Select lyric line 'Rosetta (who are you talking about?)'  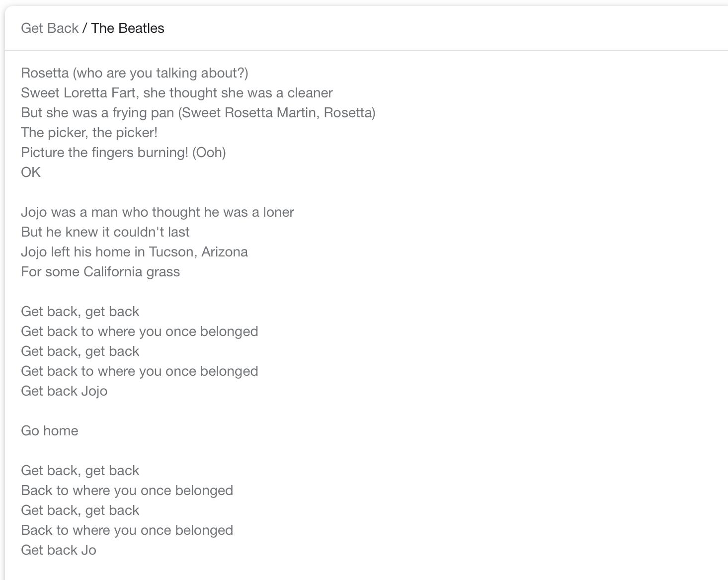click(x=135, y=73)
